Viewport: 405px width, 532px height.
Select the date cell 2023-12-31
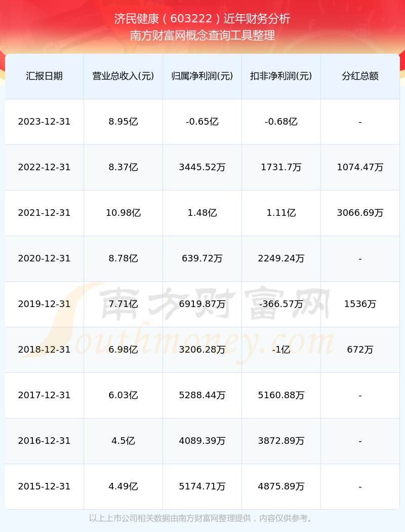[45, 122]
